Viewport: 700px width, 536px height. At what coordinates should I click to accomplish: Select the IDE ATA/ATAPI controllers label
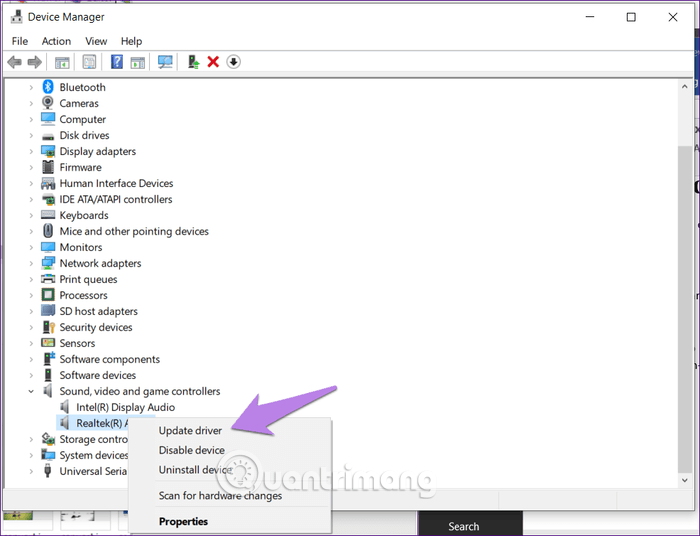coord(116,199)
